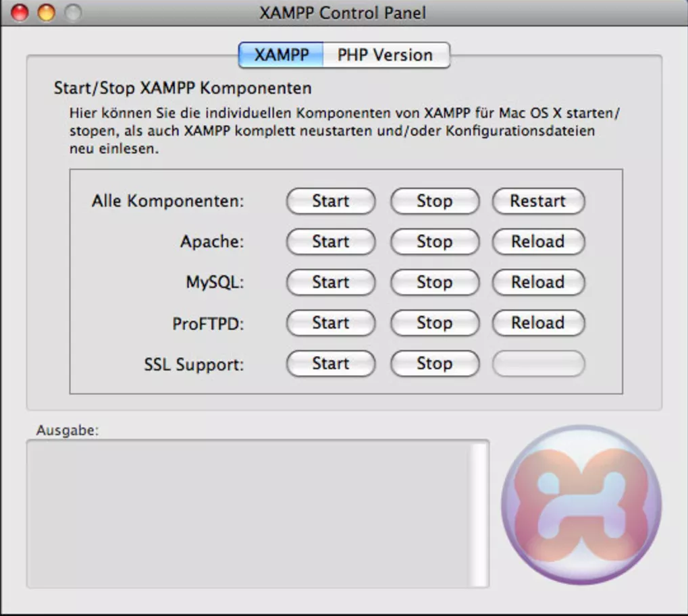
Task: Click the 'Alle Komponenten:' label
Action: click(x=167, y=201)
